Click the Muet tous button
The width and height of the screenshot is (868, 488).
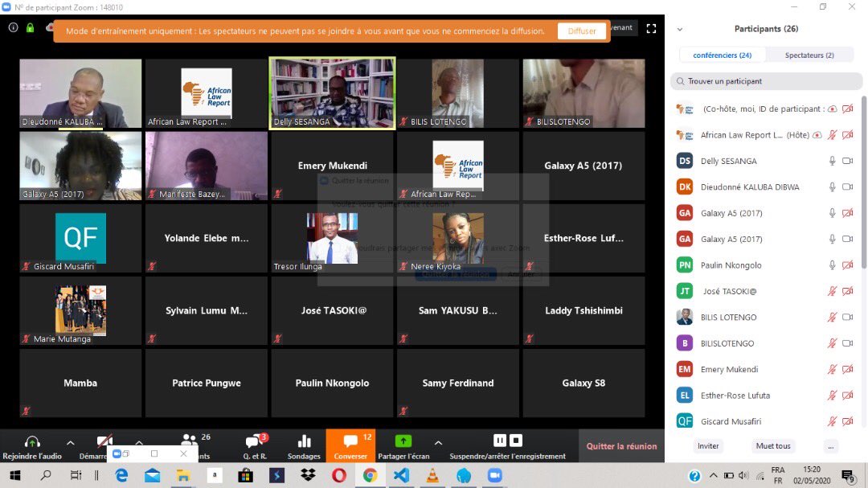point(773,446)
